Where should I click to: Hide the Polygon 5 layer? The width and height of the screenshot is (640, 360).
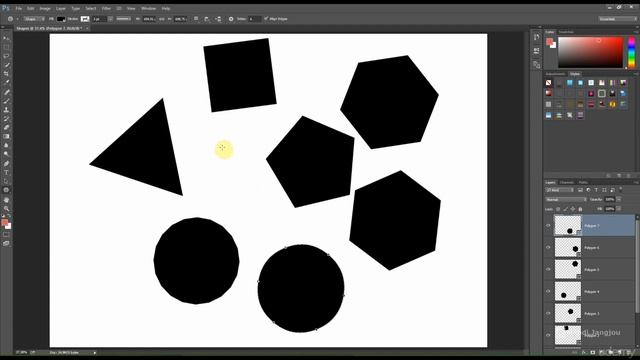click(548, 269)
